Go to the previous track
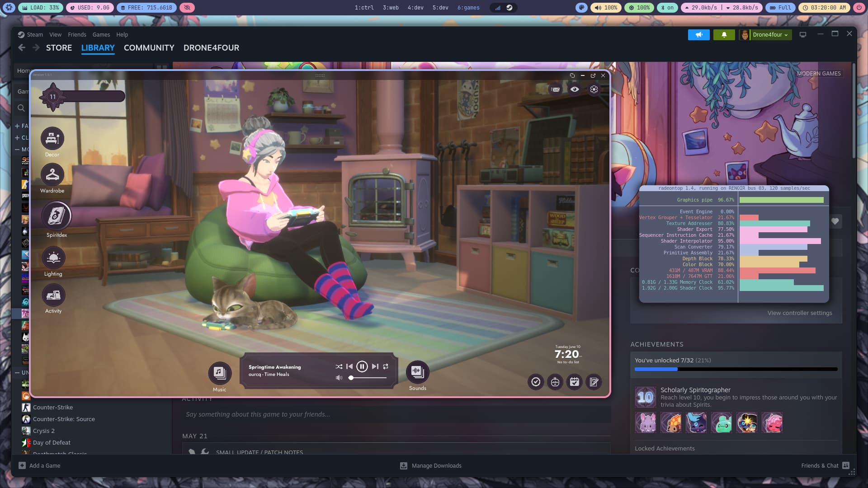 [x=349, y=366]
